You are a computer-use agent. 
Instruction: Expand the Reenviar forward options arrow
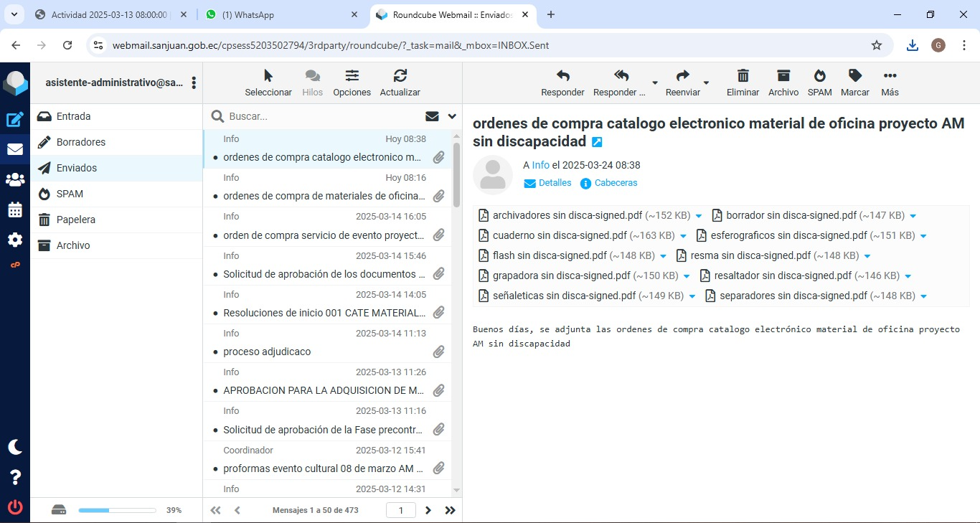[x=706, y=83]
